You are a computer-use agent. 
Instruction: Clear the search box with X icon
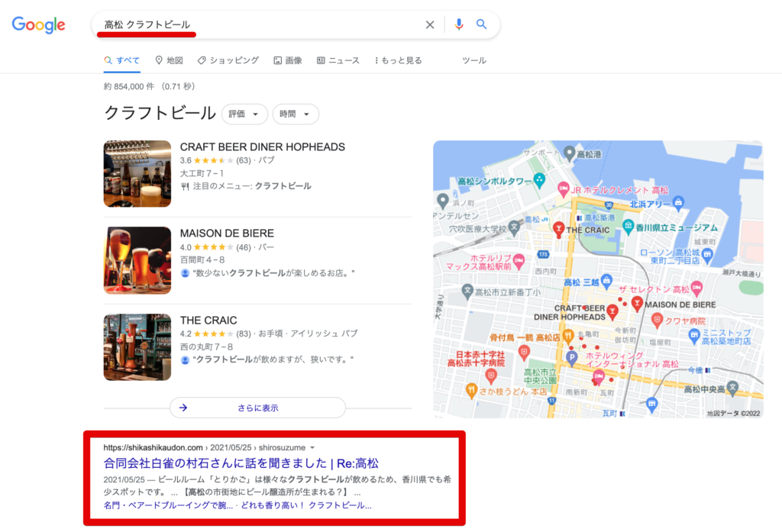point(429,24)
